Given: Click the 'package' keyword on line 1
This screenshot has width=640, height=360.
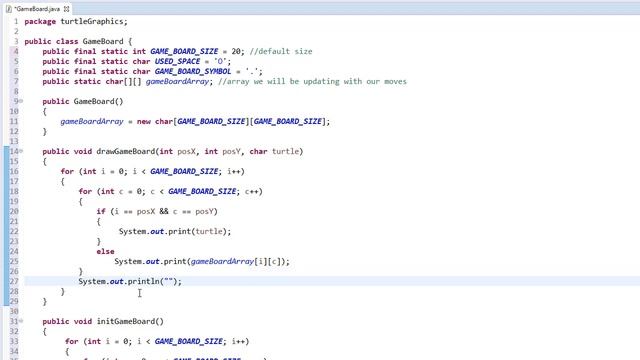Looking at the screenshot, I should click(x=40, y=22).
